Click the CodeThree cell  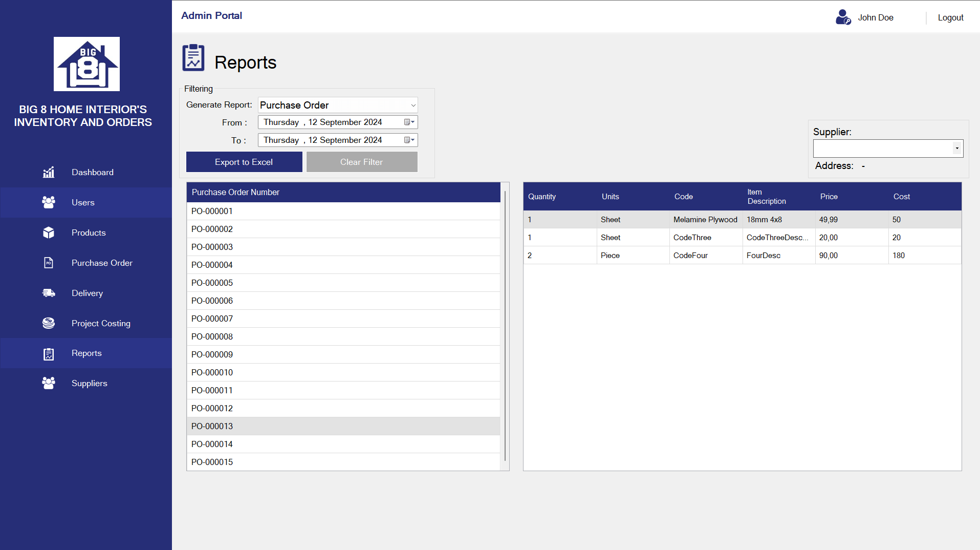pos(706,238)
